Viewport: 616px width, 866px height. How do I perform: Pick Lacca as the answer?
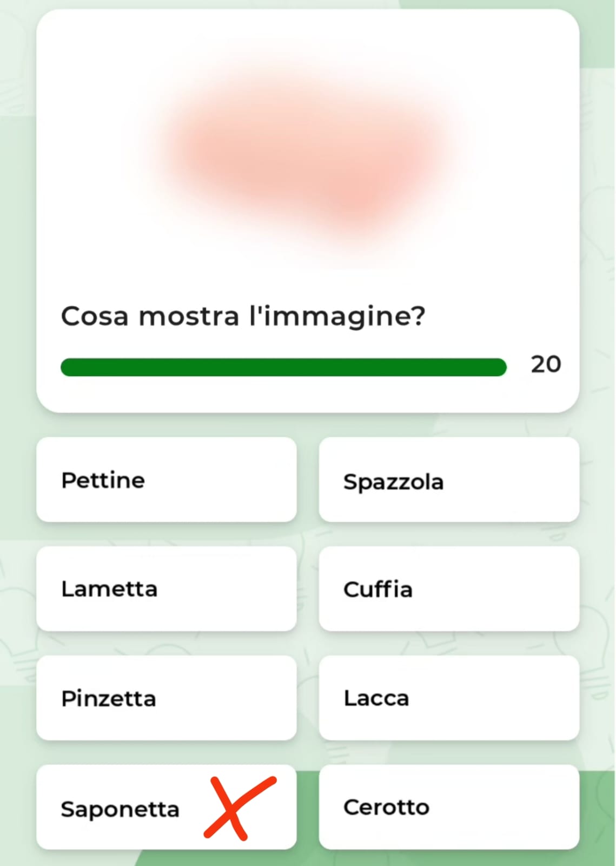coord(449,698)
